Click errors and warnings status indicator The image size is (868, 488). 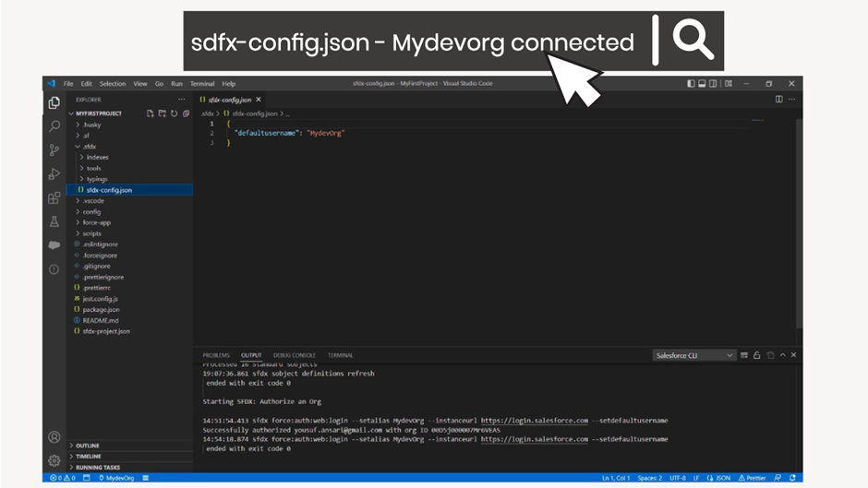[x=63, y=478]
